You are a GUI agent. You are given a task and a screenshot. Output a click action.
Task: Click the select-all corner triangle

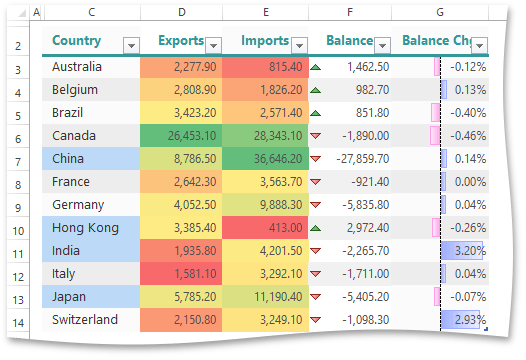22,13
